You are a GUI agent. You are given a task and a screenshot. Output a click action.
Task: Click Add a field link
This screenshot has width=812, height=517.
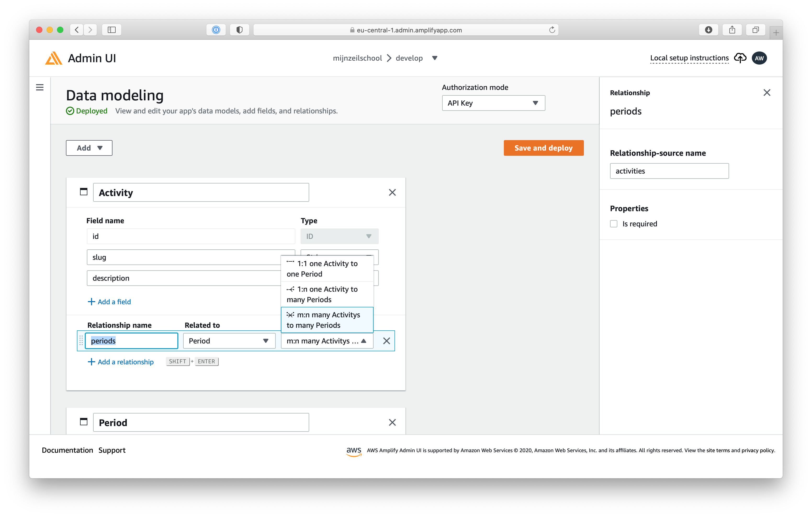(x=109, y=302)
